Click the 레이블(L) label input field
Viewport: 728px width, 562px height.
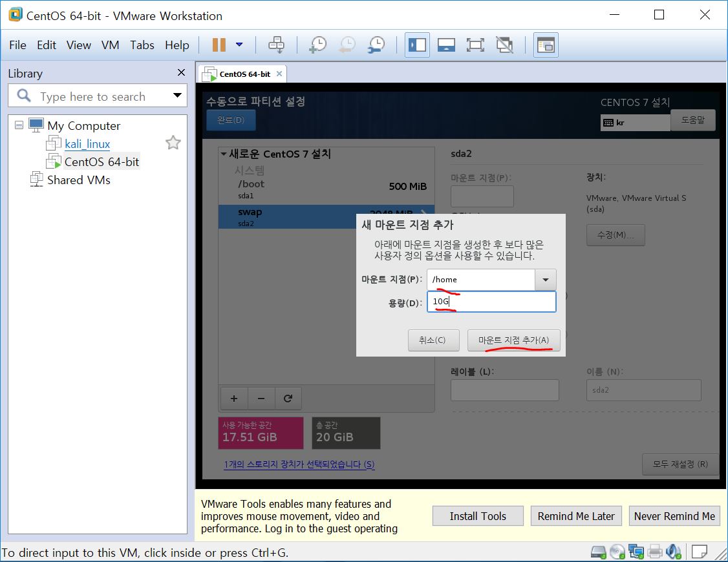click(505, 390)
